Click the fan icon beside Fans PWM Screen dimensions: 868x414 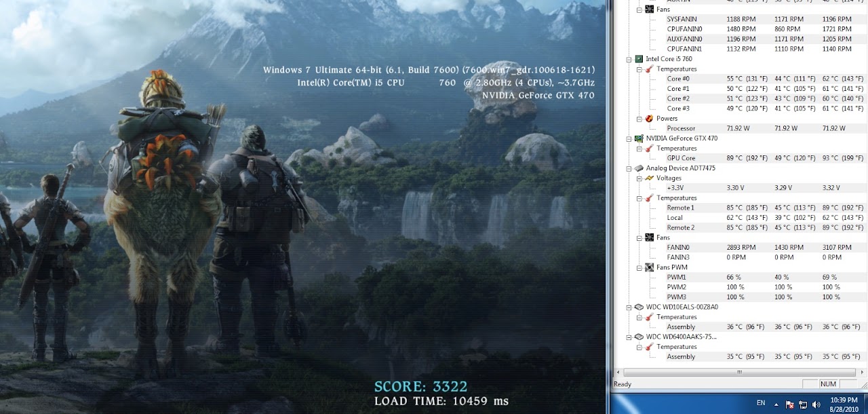650,267
